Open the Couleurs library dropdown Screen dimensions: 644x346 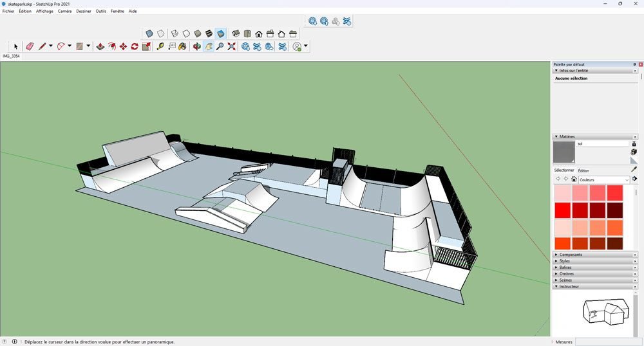tap(604, 179)
